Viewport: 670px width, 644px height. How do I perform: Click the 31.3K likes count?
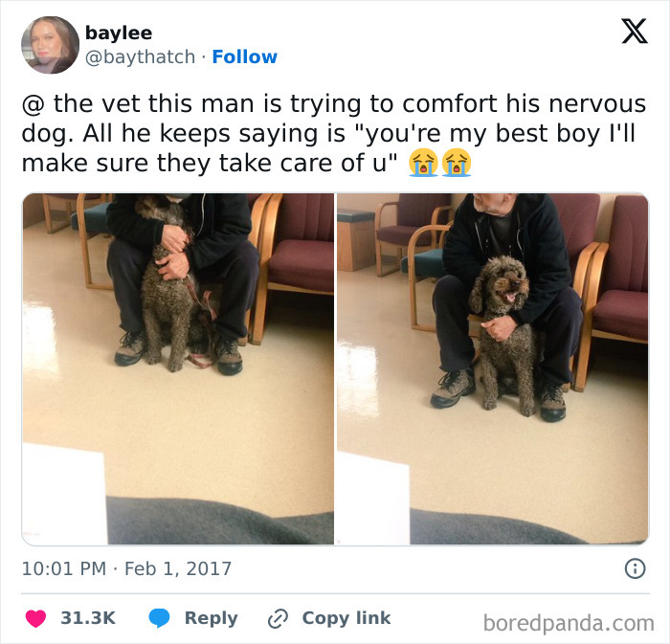(x=88, y=618)
